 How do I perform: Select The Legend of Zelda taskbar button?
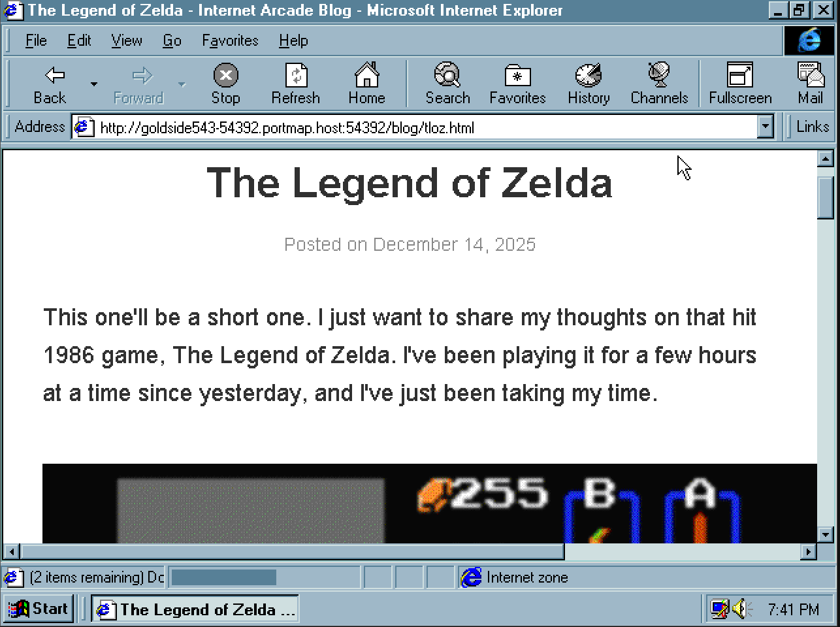point(195,609)
